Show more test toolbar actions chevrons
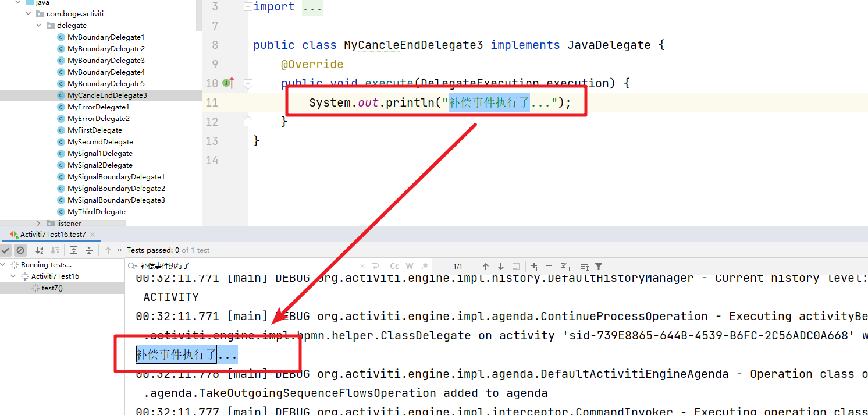This screenshot has height=415, width=868. [120, 250]
